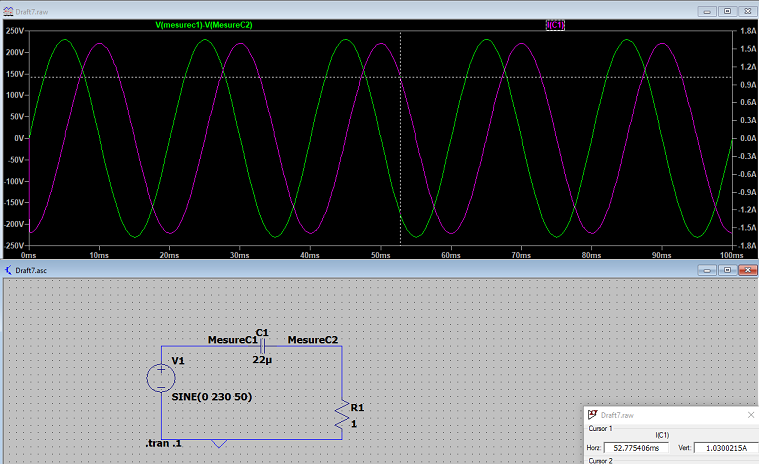Screen dimensions: 759x464
Task: Select the V(mesurec1) trace label
Action: click(x=179, y=24)
